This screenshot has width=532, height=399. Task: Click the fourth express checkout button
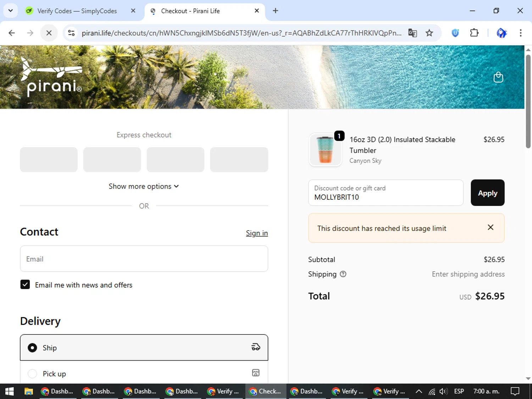click(x=239, y=160)
